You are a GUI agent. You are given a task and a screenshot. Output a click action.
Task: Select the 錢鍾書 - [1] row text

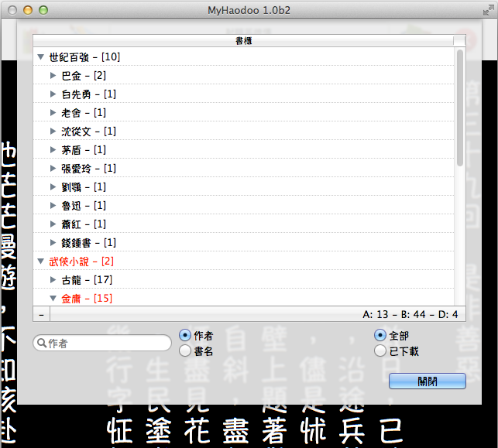click(x=88, y=243)
